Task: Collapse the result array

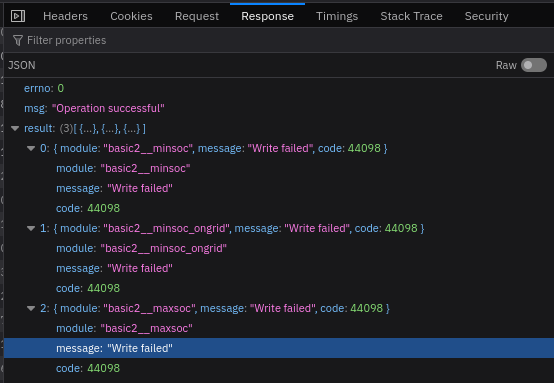Action: [15, 129]
